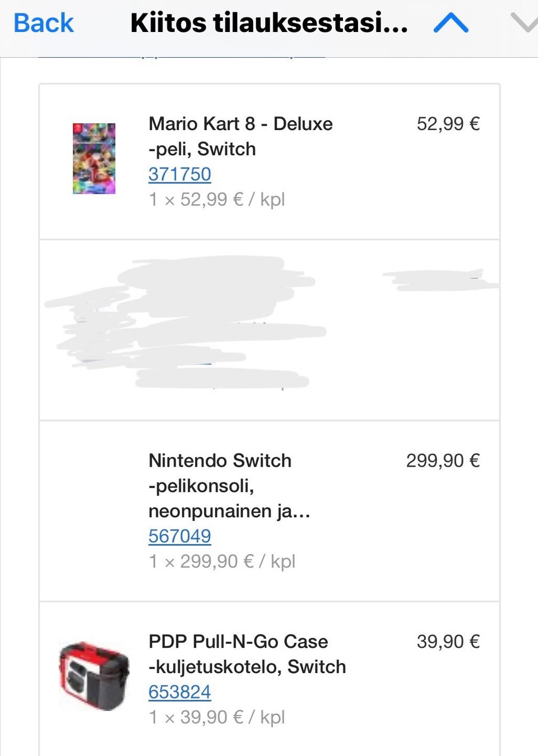Image resolution: width=538 pixels, height=756 pixels.
Task: Open the PDP Pull-N-Go Case thumbnail
Action: (x=94, y=676)
